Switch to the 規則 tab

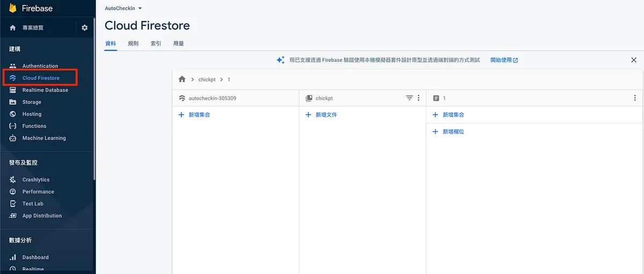pos(133,44)
